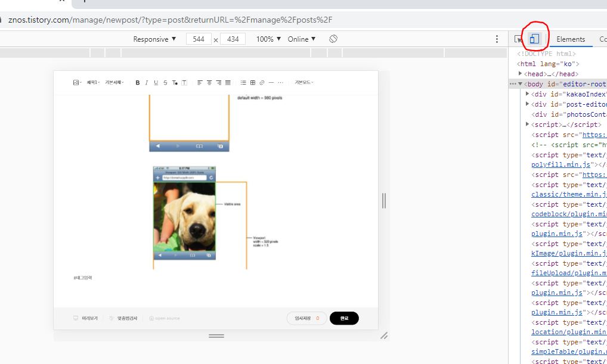The width and height of the screenshot is (607, 364).
Task: Toggle underline formatting in editor
Action: click(x=156, y=82)
